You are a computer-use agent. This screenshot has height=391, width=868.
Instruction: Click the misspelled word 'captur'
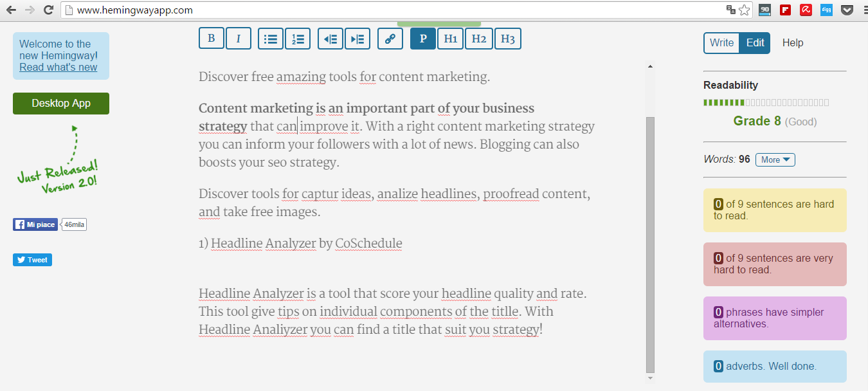pos(320,194)
